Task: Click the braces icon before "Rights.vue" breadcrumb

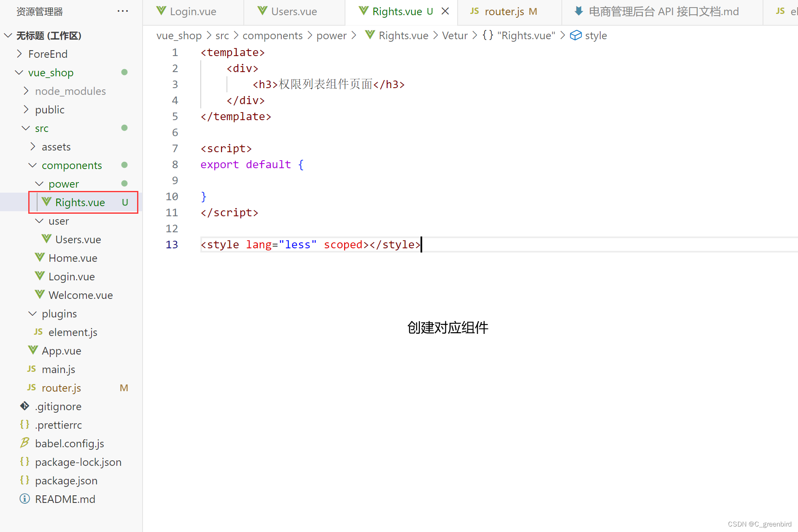Action: tap(488, 35)
